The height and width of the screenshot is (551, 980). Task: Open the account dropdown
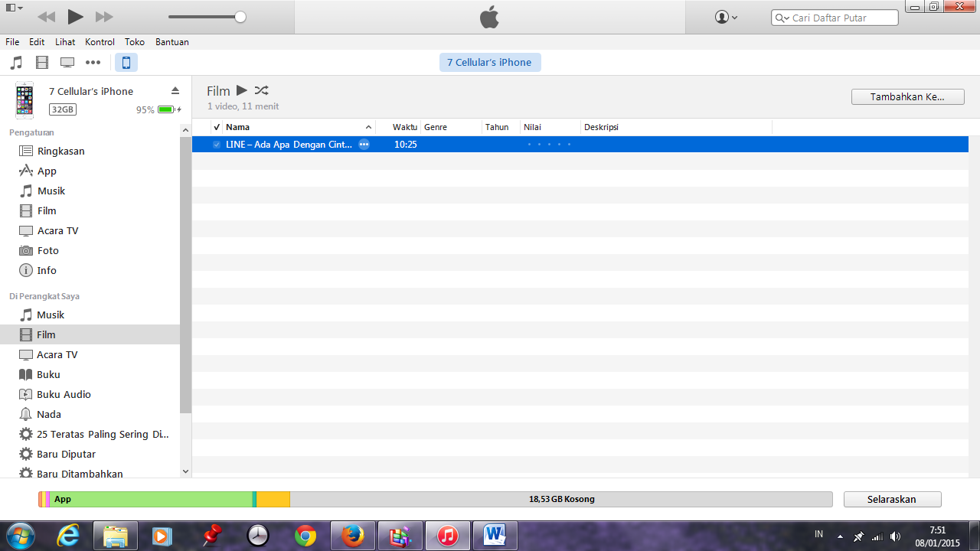[x=726, y=17]
